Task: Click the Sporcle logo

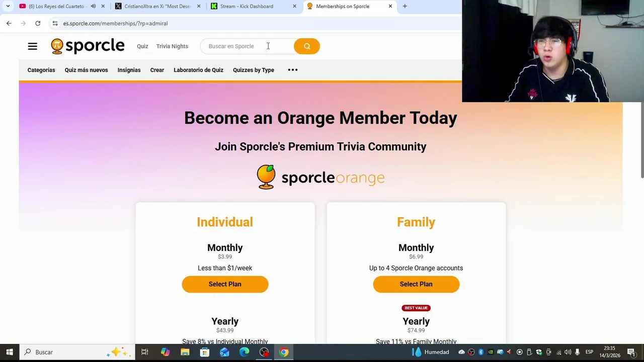Action: click(88, 46)
